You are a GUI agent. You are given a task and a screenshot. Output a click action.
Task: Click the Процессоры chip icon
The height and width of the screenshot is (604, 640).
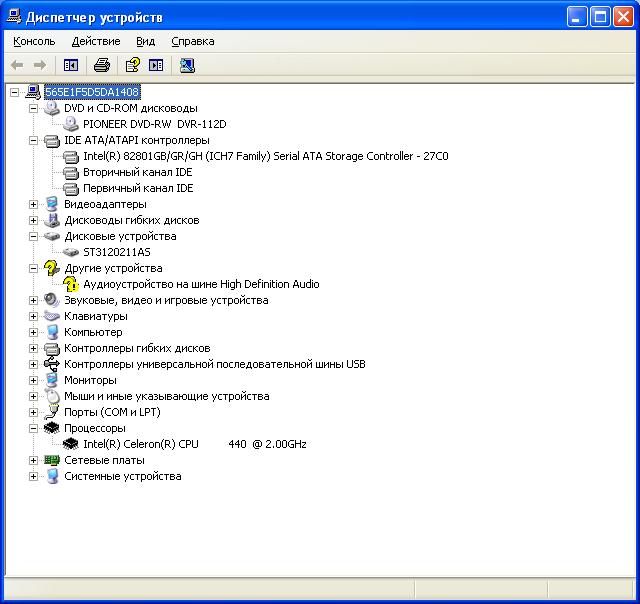[52, 428]
